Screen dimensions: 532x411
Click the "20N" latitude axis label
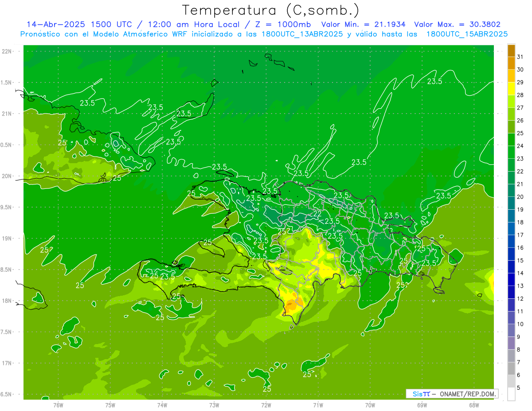coord(7,176)
